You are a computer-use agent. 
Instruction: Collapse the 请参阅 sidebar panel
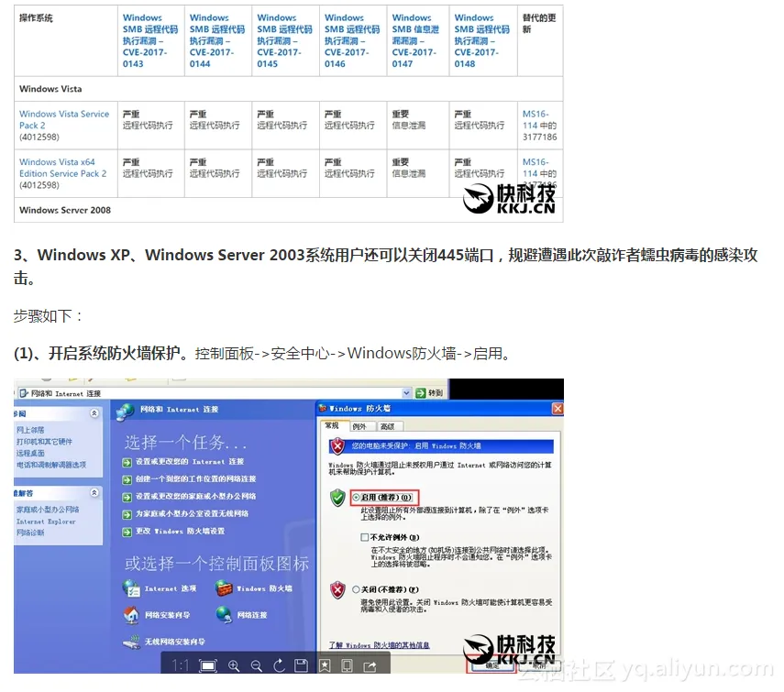tap(94, 413)
